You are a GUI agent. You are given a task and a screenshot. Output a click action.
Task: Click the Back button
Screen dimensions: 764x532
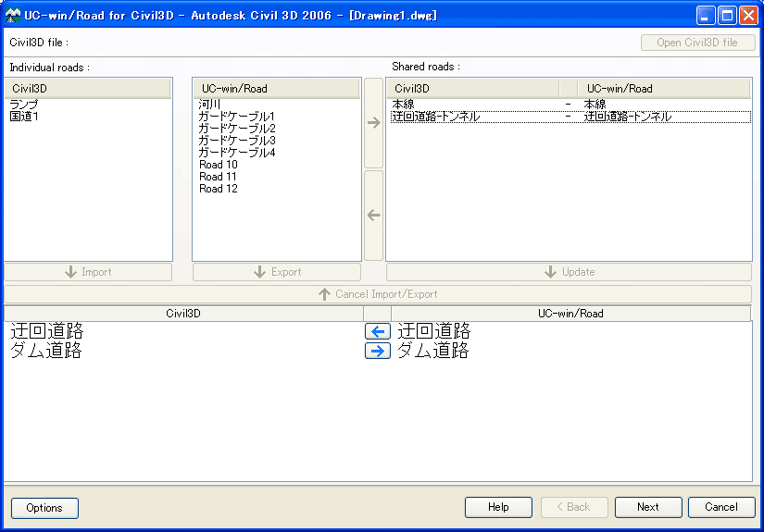(x=574, y=507)
